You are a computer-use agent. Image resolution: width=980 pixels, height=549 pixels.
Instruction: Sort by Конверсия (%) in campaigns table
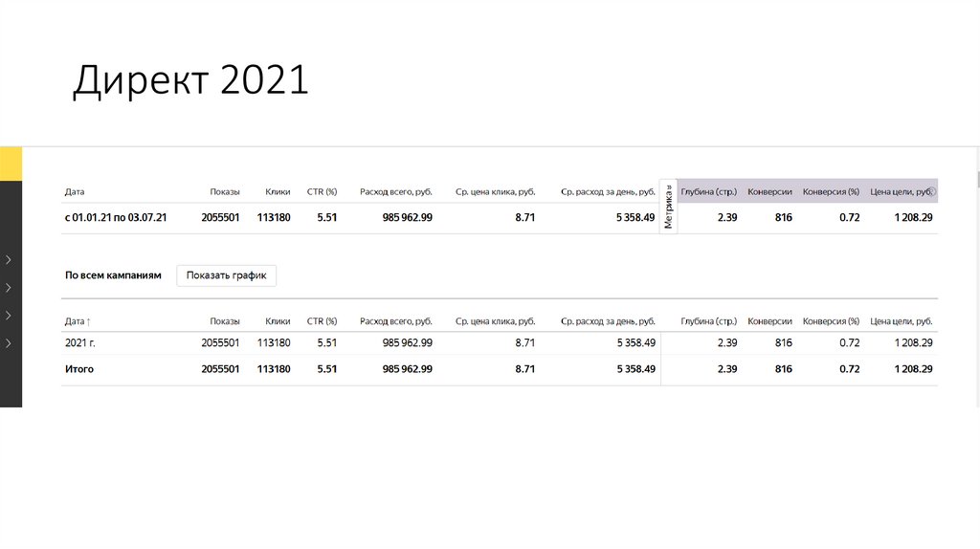(x=831, y=321)
